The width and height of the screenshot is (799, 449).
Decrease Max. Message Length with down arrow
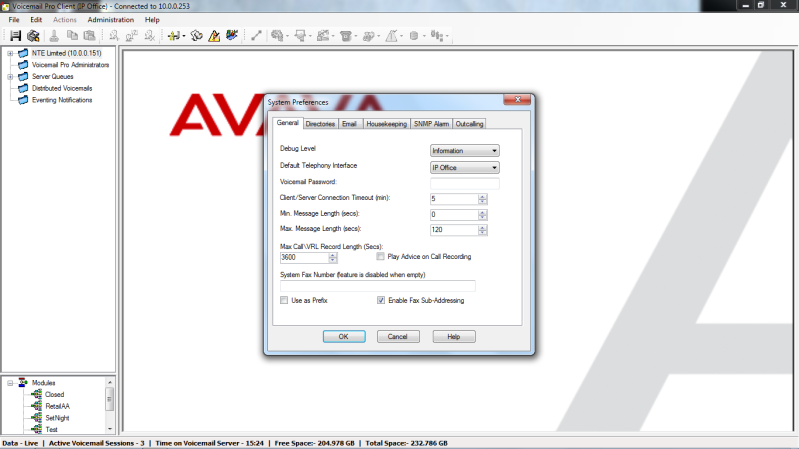pos(483,233)
